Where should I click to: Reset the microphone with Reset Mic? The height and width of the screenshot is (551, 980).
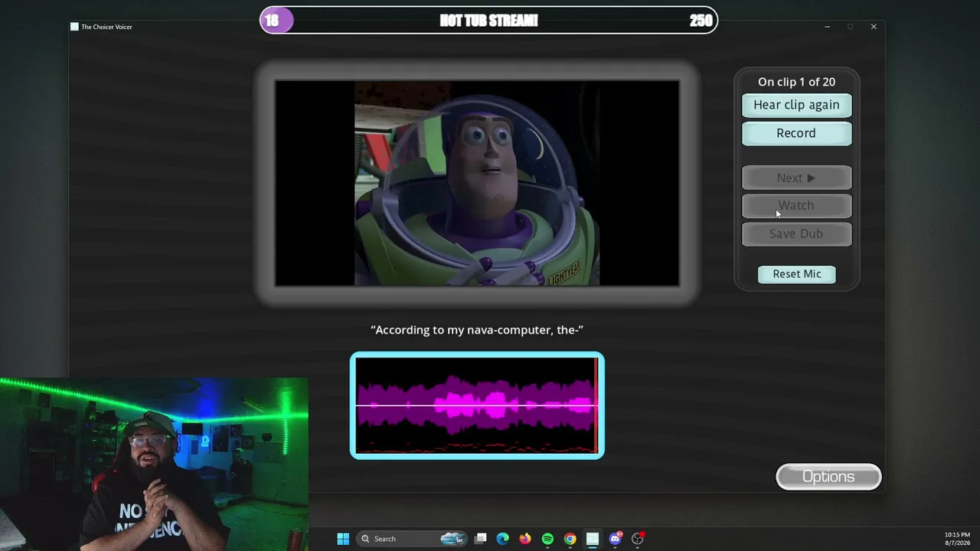[796, 274]
